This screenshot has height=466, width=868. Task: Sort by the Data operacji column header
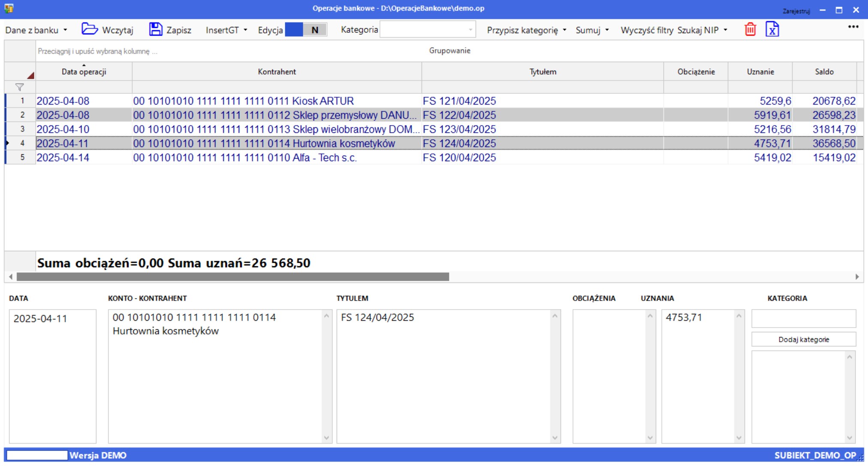point(84,72)
